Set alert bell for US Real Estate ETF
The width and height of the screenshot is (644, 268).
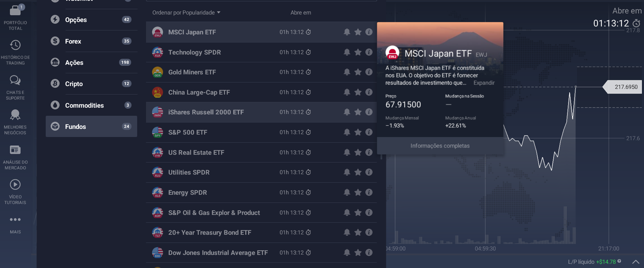pyautogui.click(x=347, y=152)
